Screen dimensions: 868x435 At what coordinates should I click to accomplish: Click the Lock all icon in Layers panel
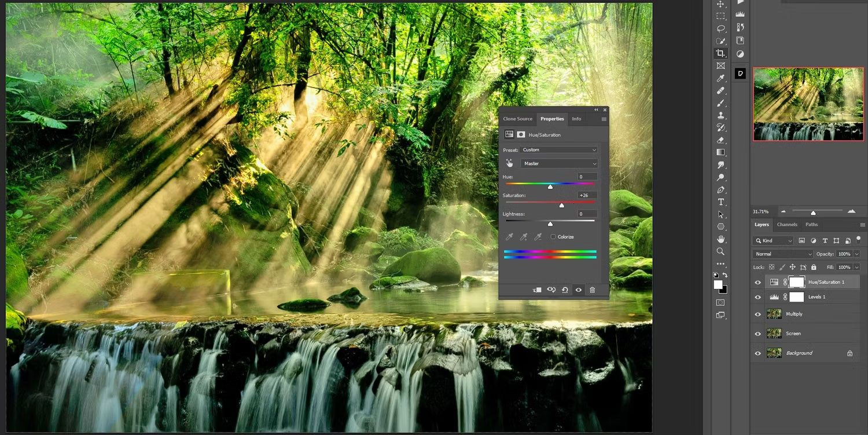[x=814, y=267]
